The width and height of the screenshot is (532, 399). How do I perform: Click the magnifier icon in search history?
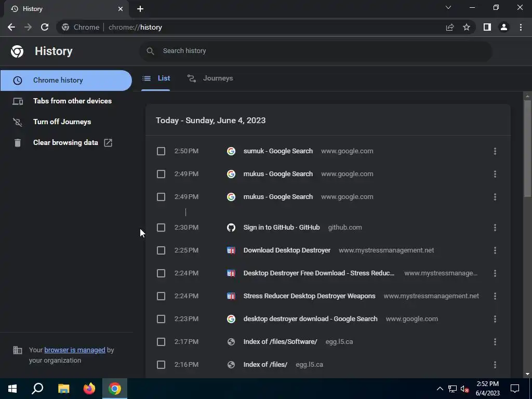(x=150, y=51)
